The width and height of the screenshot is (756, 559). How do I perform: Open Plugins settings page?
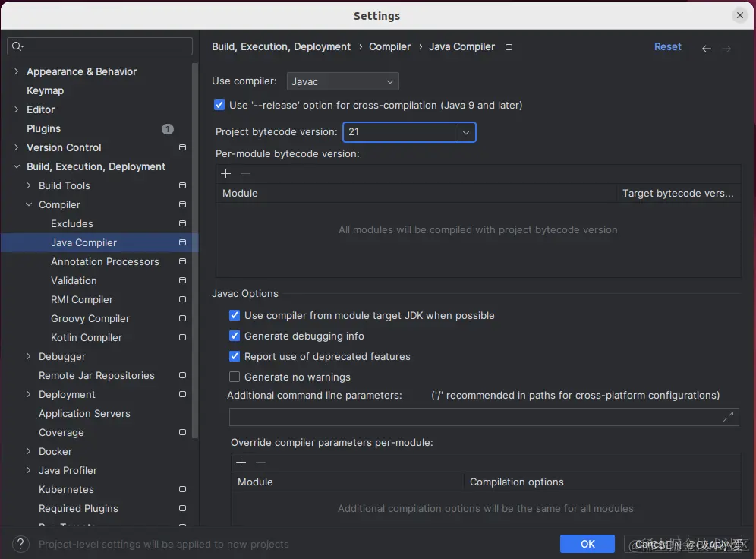pos(43,129)
